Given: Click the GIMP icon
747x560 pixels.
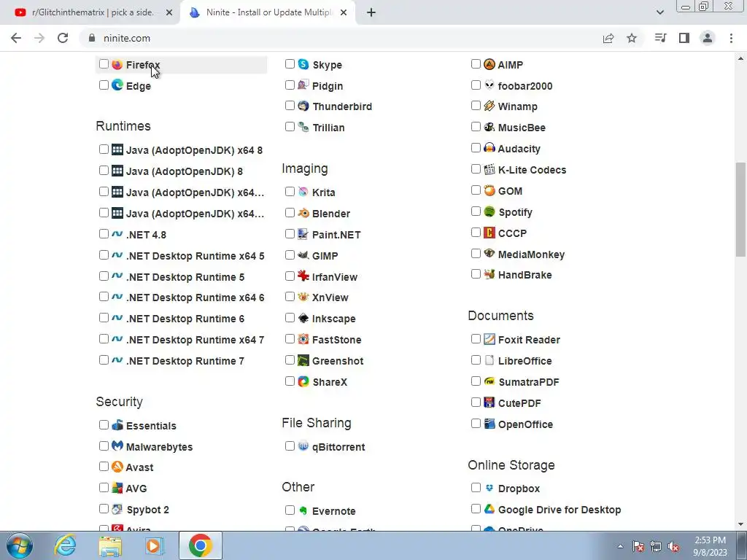Looking at the screenshot, I should pos(303,255).
